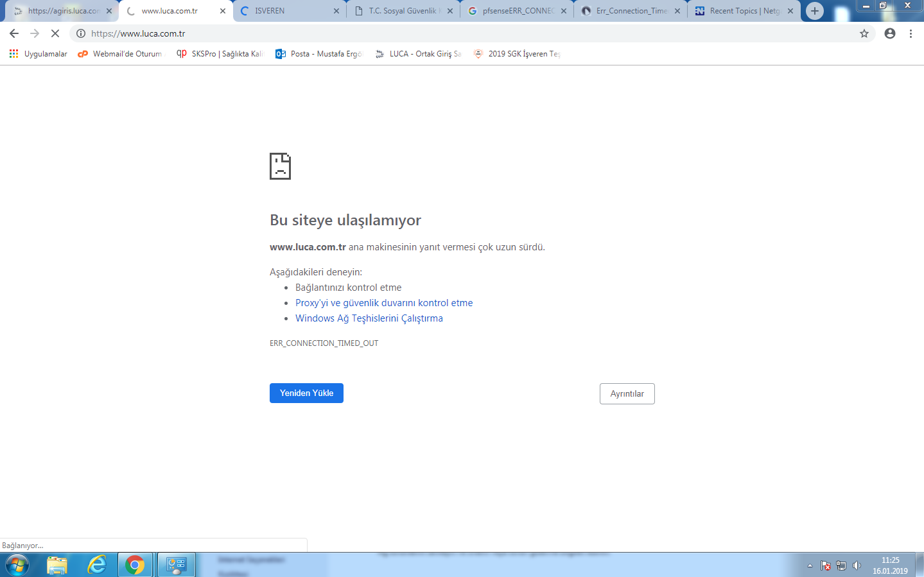This screenshot has height=577, width=924.
Task: Open LUCA - Ortak Giriş bookmark
Action: pos(419,54)
